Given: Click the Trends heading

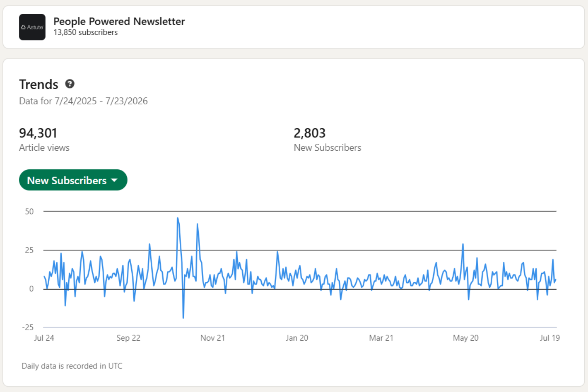Looking at the screenshot, I should (x=39, y=84).
